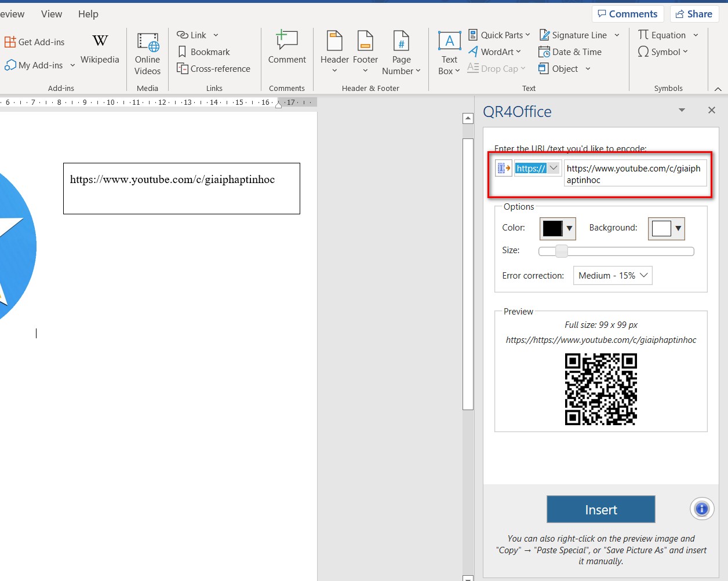The height and width of the screenshot is (581, 728).
Task: Click the YouTube URL text box in document
Action: [x=181, y=188]
